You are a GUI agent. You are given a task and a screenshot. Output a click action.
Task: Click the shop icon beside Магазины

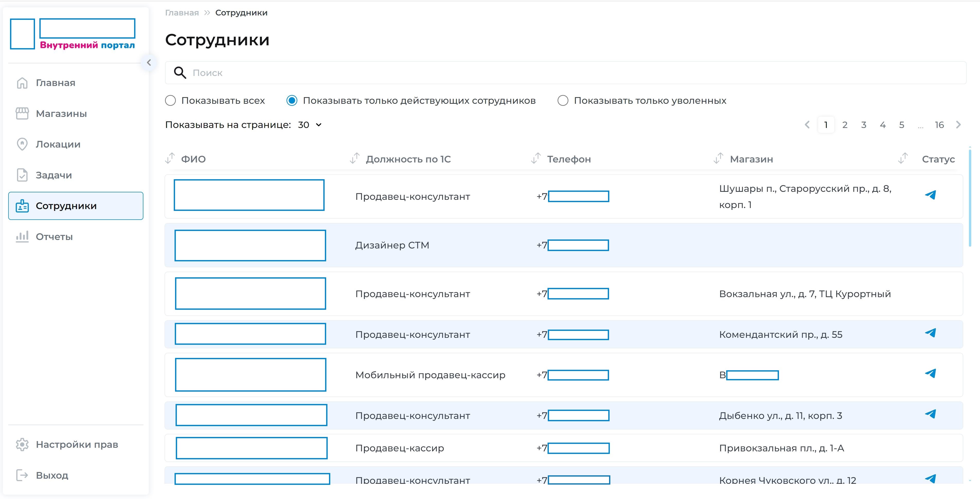tap(22, 114)
